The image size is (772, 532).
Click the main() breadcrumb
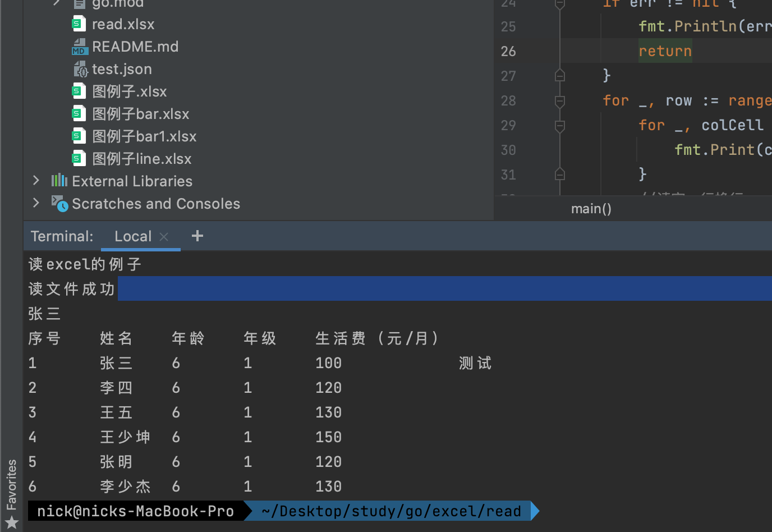point(591,209)
